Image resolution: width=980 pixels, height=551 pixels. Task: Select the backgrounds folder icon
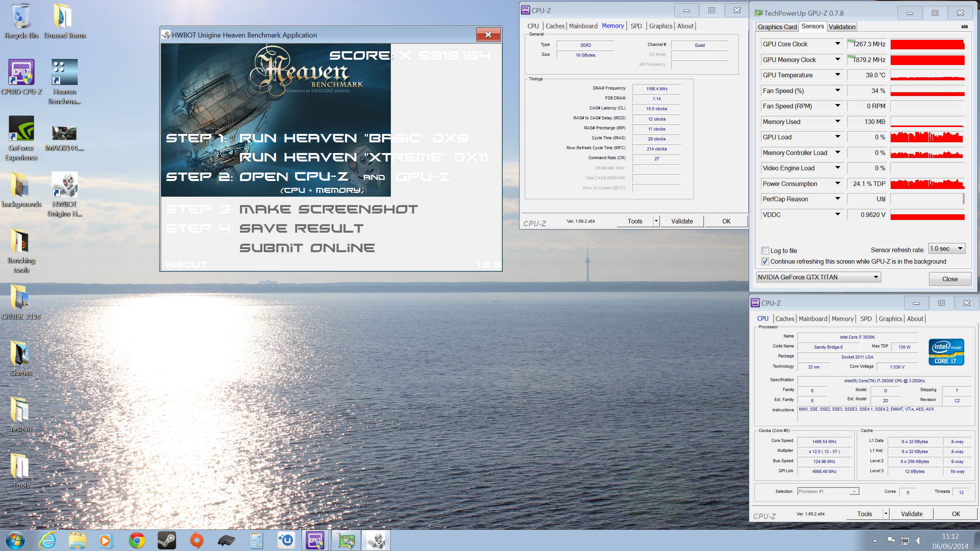point(21,189)
